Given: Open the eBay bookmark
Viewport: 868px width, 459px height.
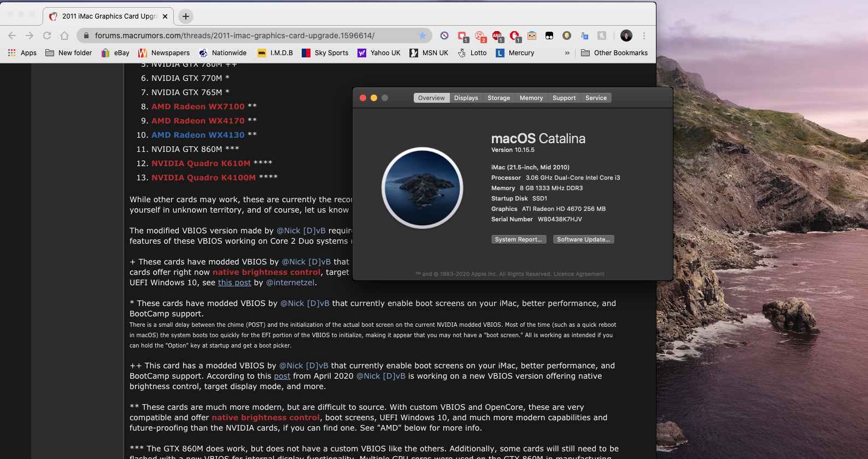Looking at the screenshot, I should [115, 53].
